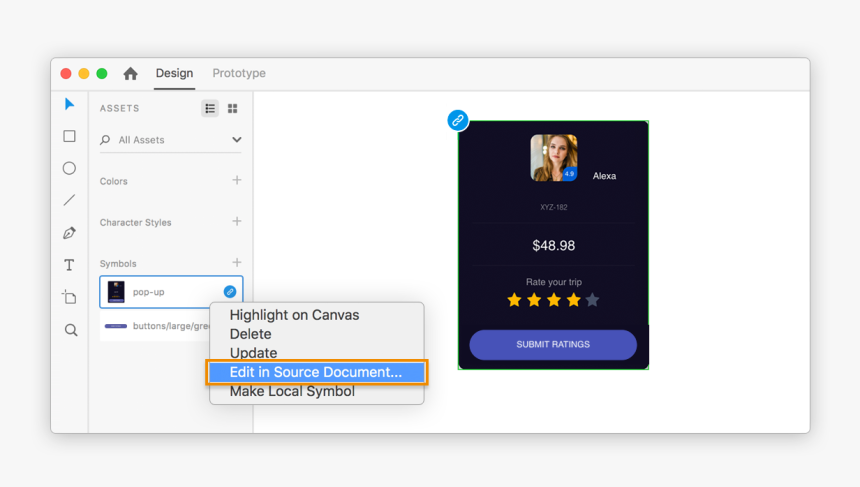Open the Prototype tab
This screenshot has height=487, width=860.
[239, 73]
